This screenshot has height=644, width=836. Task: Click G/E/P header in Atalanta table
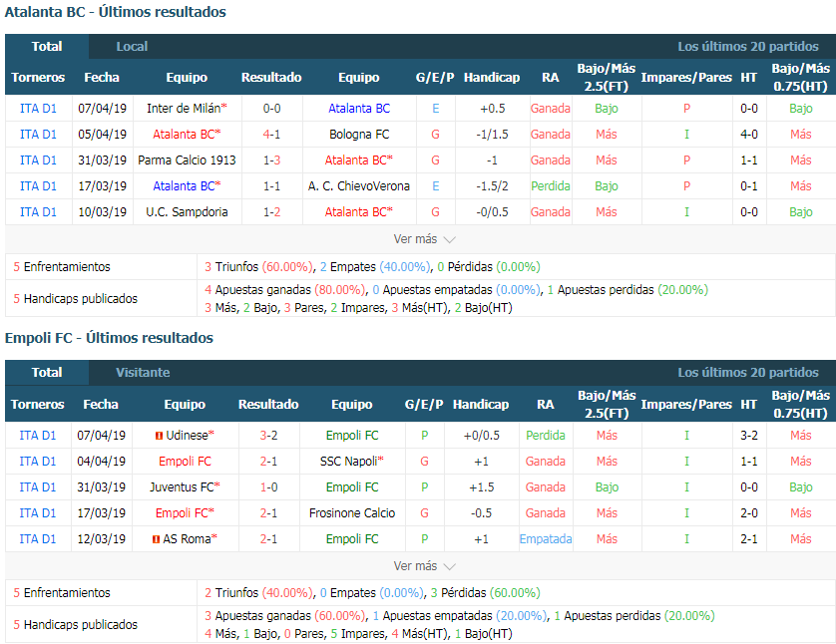(x=435, y=77)
